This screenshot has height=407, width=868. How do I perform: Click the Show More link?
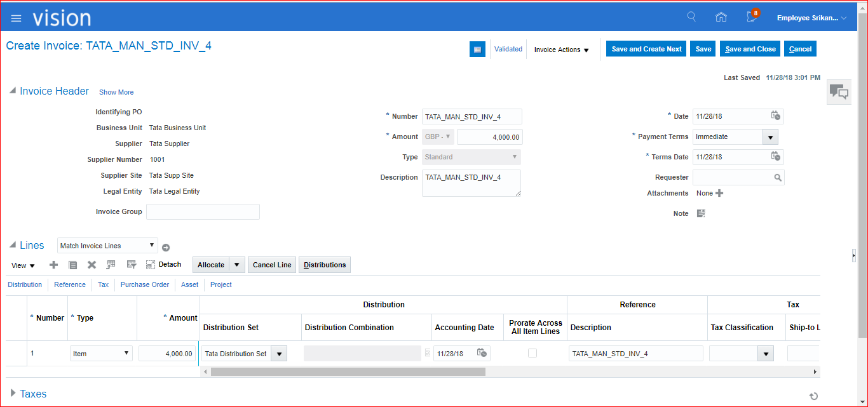[x=116, y=92]
